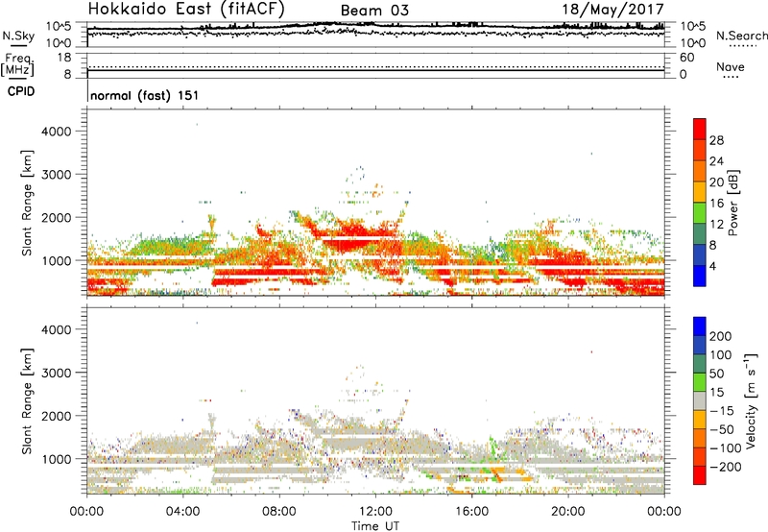The height and width of the screenshot is (532, 768).
Task: Click "Slant Range [km]" beside the power panel
Action: pyautogui.click(x=27, y=203)
